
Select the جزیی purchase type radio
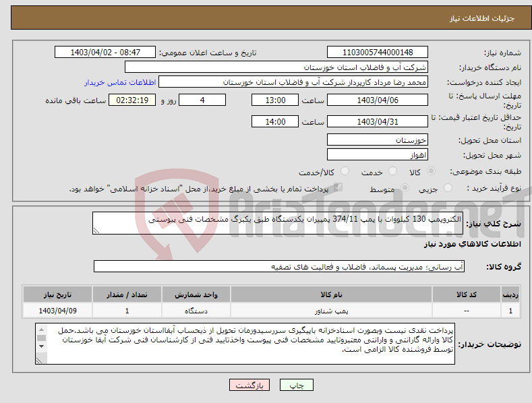448,188
